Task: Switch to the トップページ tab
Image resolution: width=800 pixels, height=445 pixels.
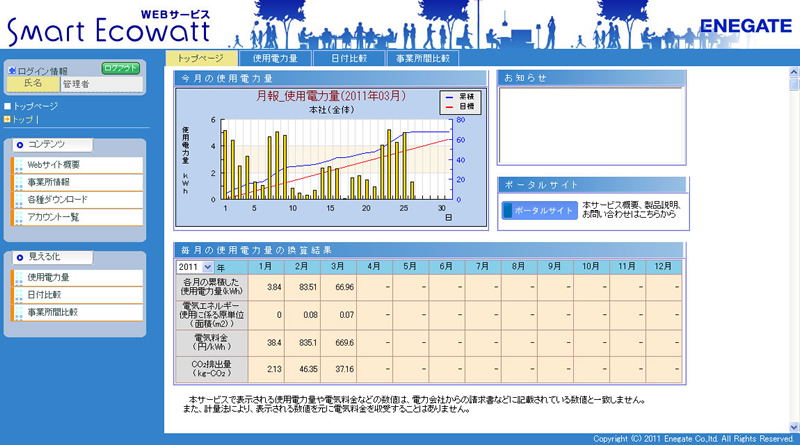Action: [201, 58]
